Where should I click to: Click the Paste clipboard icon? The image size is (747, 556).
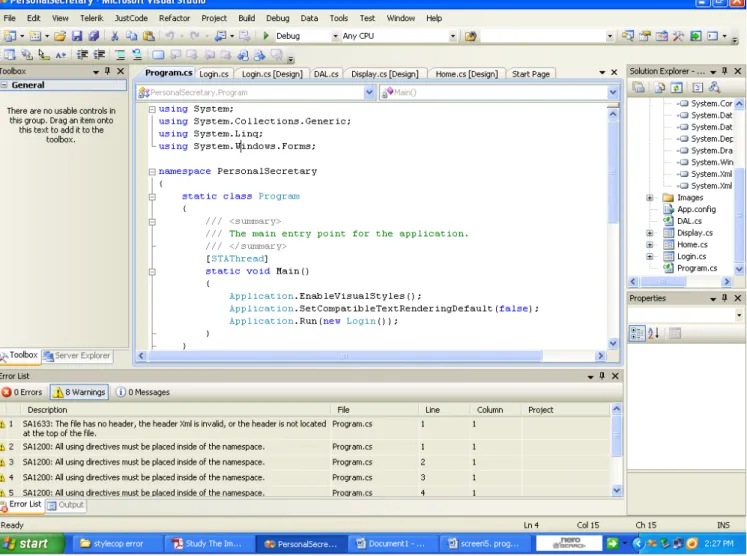click(x=149, y=36)
